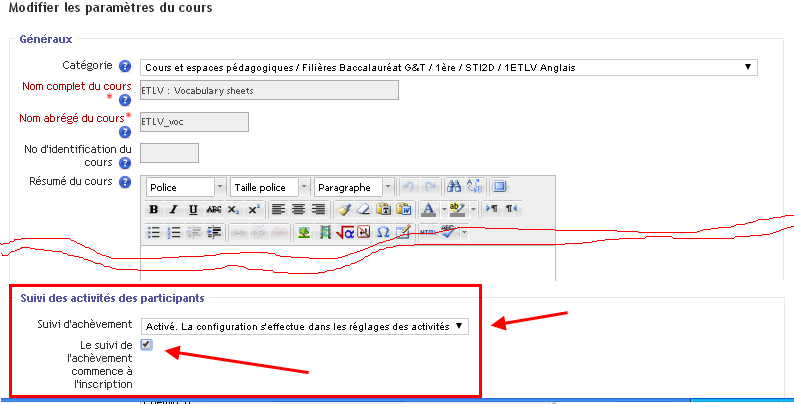
Task: Click the clean up code brush icon
Action: tap(345, 209)
